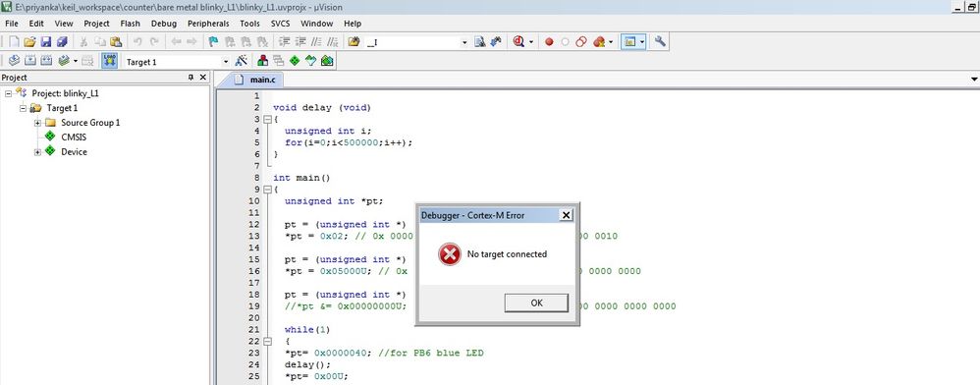Viewport: 980px width, 385px height.
Task: Open the Peripherals menu
Action: [208, 24]
